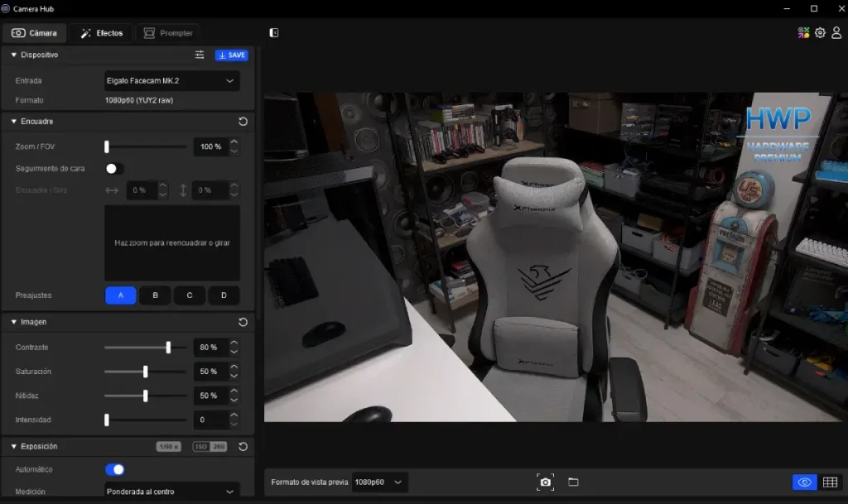
Task: Reset the Exposición section settings
Action: click(243, 447)
